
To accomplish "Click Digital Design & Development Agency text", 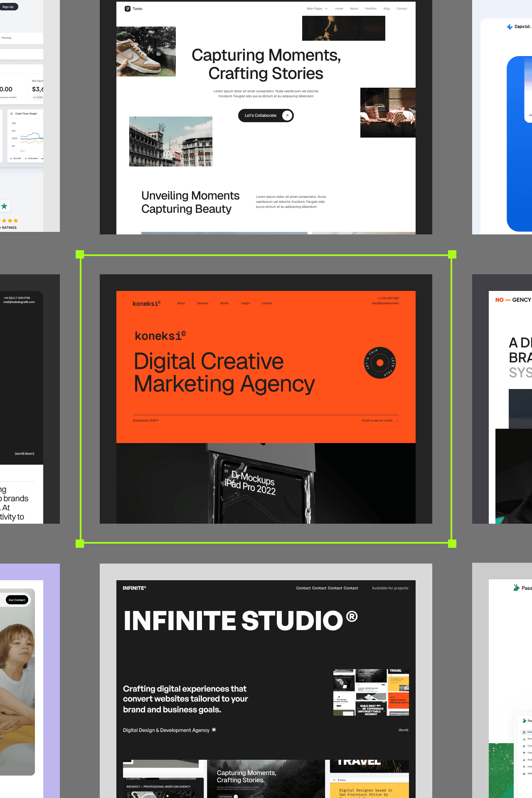I will 166,730.
